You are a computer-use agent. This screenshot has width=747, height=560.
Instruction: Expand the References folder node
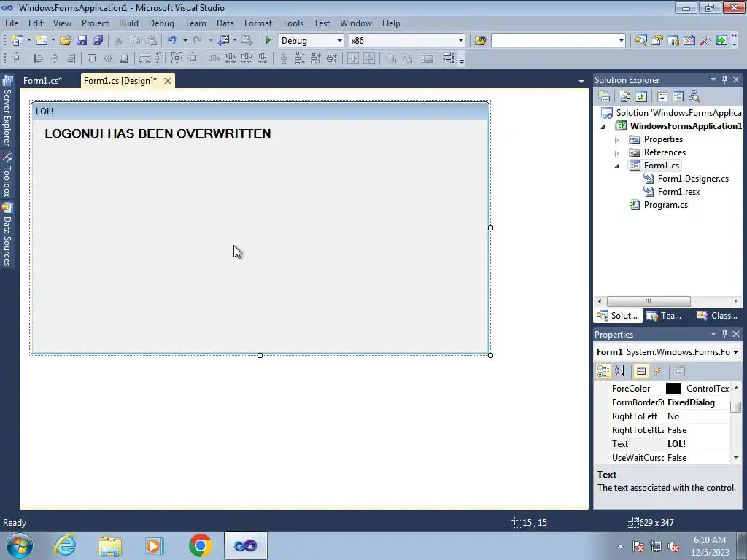pyautogui.click(x=616, y=153)
